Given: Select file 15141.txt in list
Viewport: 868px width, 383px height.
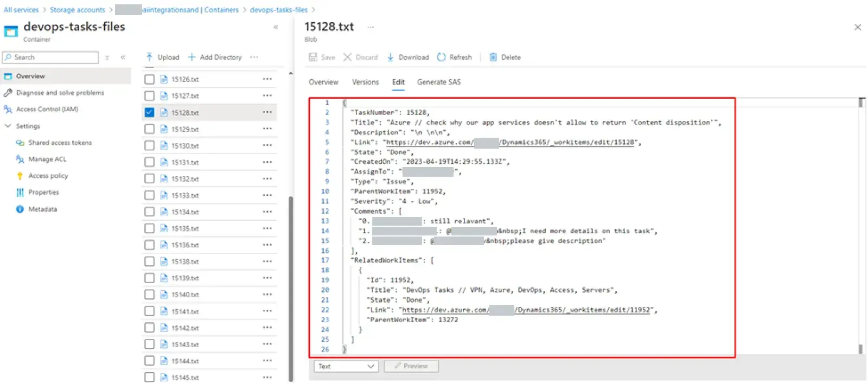Looking at the screenshot, I should click(185, 311).
